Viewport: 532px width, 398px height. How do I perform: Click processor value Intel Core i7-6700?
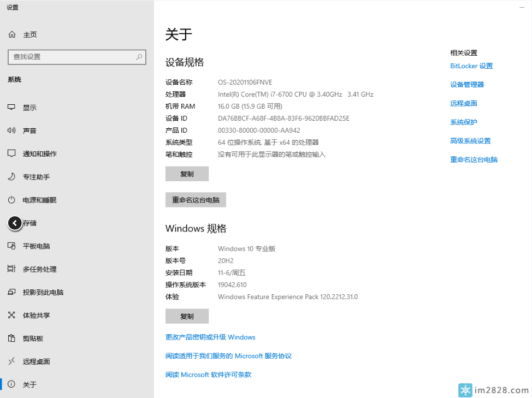click(x=295, y=94)
